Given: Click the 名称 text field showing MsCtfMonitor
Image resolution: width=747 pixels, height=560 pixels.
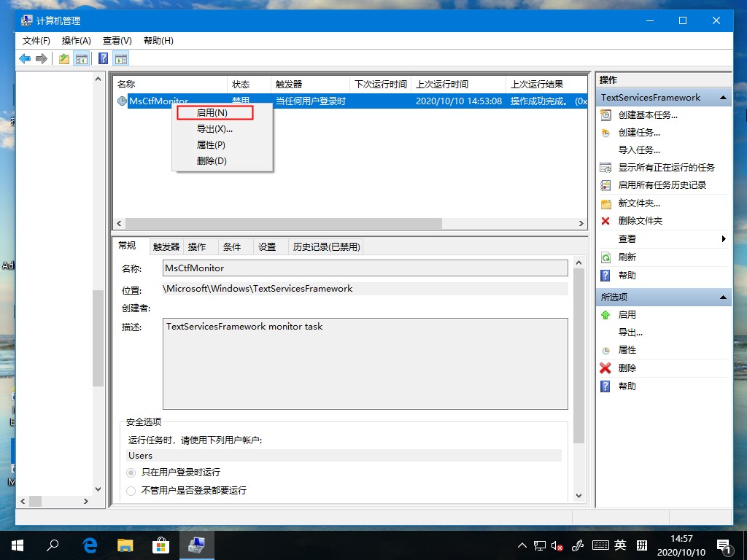Looking at the screenshot, I should click(365, 268).
